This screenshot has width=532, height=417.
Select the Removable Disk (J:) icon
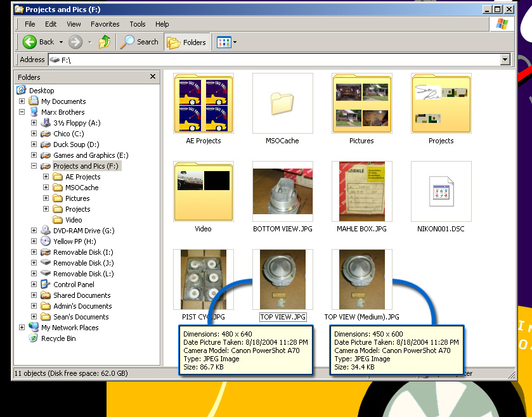tap(46, 262)
